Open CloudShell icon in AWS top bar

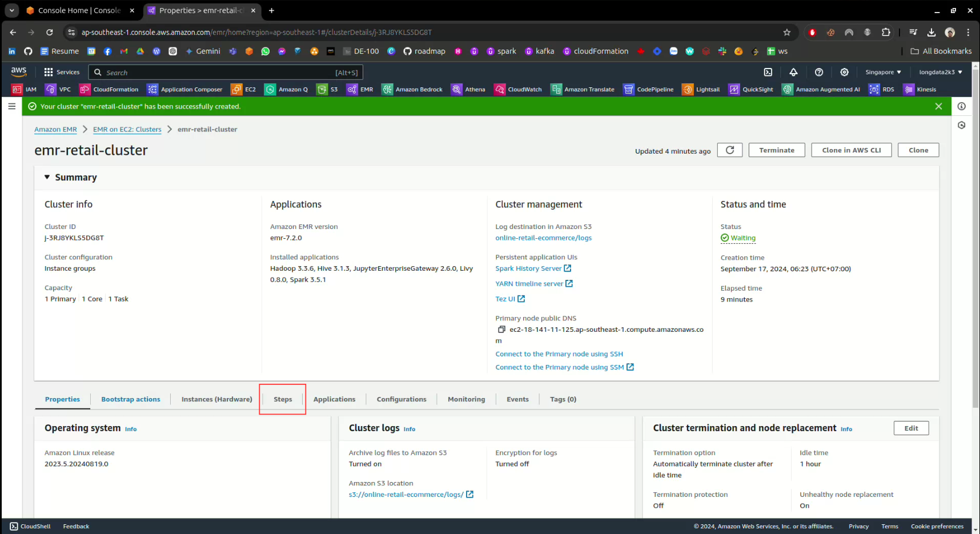[x=768, y=72]
